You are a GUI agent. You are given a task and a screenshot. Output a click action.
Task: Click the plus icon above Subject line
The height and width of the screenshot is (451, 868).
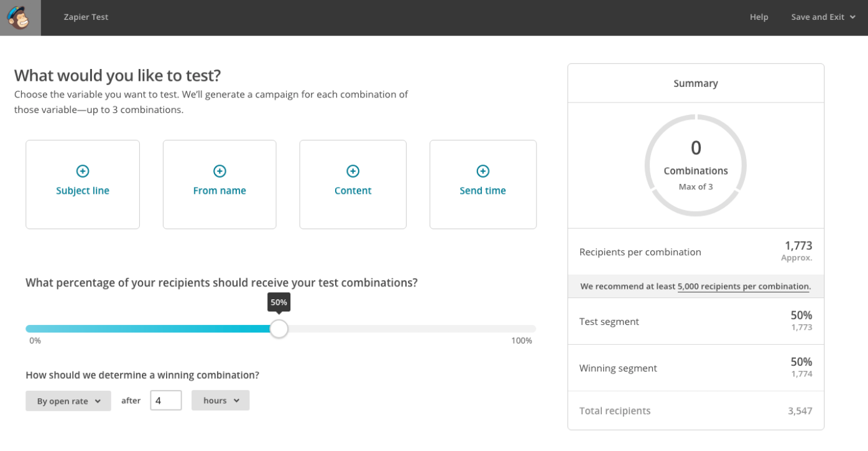pos(83,171)
